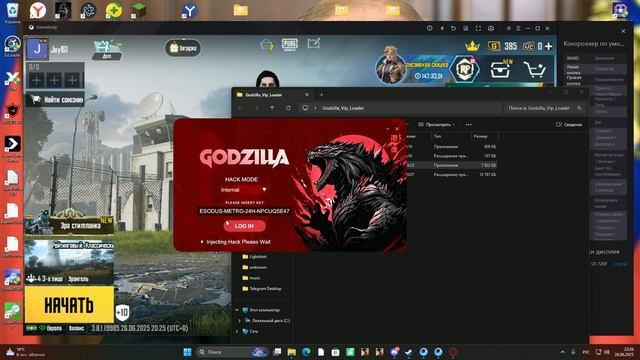
Task: Click the fullscreen icon in GameLoop titlebar
Action: point(478,28)
